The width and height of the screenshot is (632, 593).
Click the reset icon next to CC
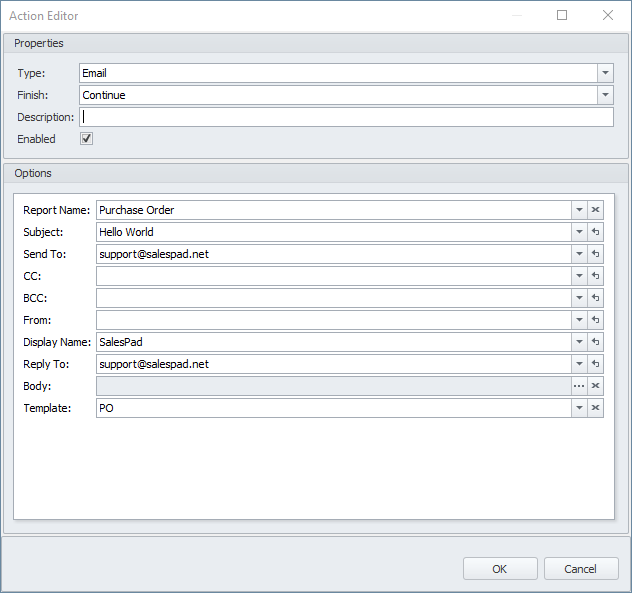point(595,276)
